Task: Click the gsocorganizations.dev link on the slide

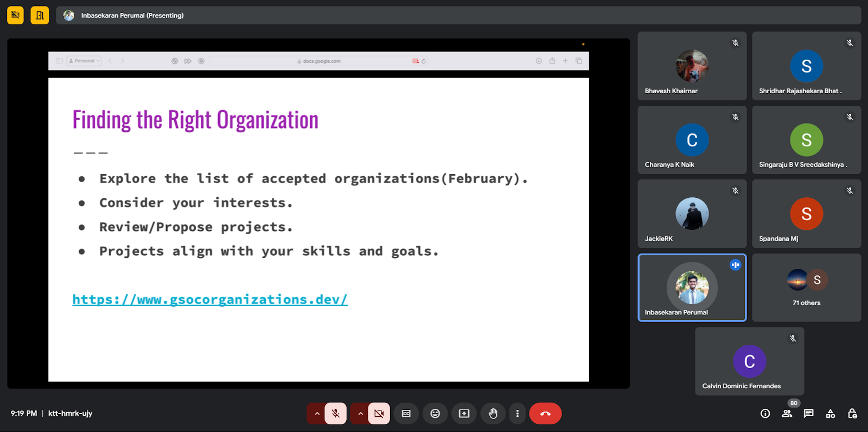Action: tap(210, 299)
